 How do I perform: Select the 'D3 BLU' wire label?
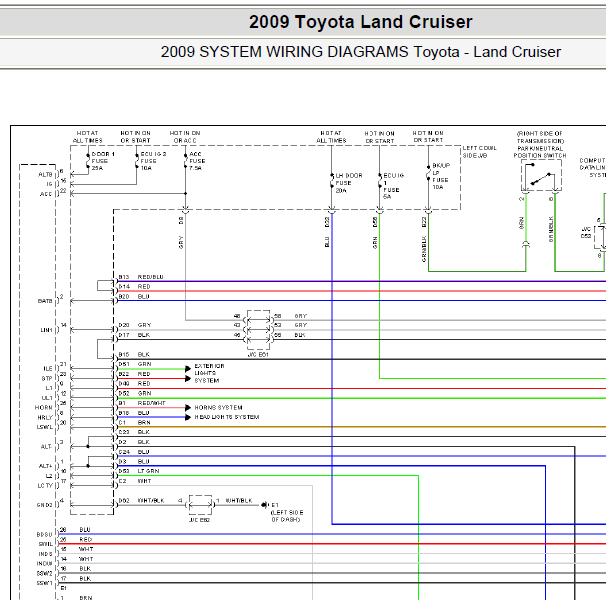pos(134,461)
